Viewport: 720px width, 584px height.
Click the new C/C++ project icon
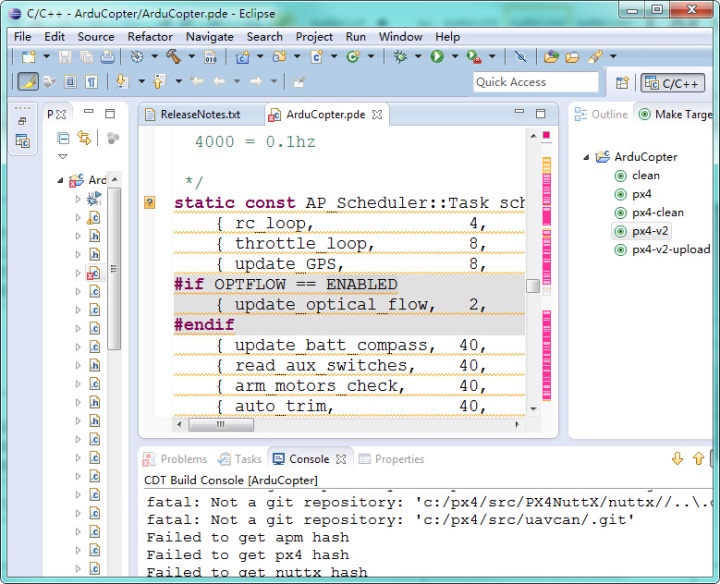pos(242,56)
